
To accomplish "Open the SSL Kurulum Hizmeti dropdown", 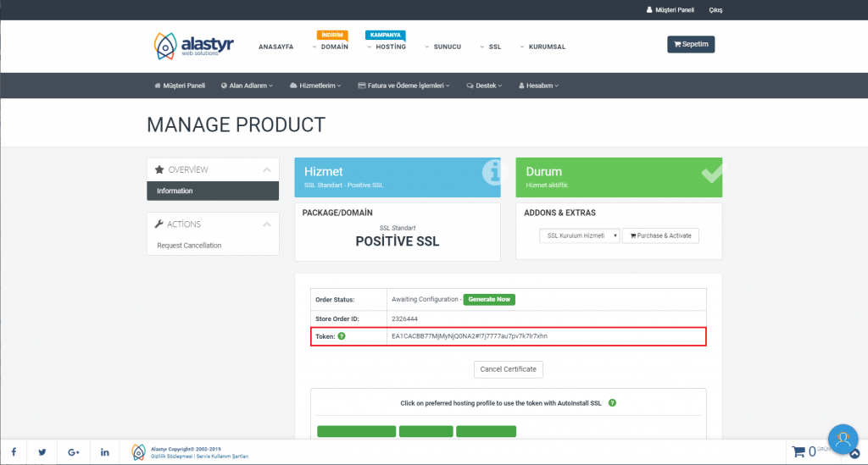I will [580, 235].
